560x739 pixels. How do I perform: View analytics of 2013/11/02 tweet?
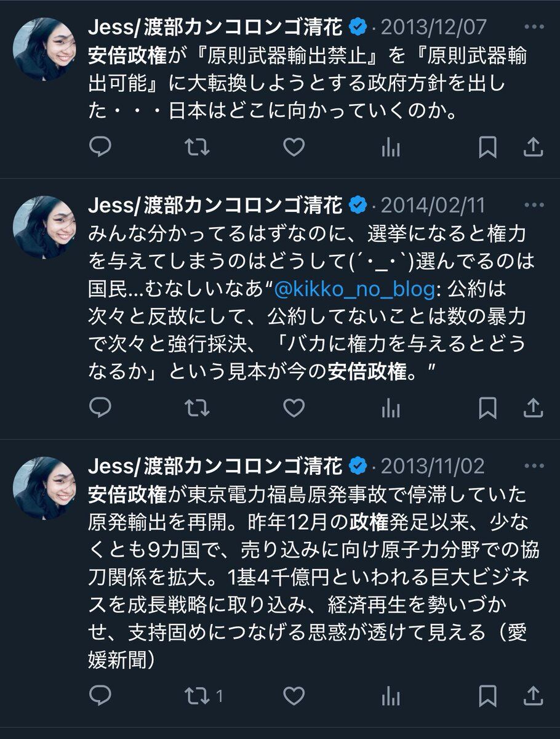pyautogui.click(x=391, y=697)
